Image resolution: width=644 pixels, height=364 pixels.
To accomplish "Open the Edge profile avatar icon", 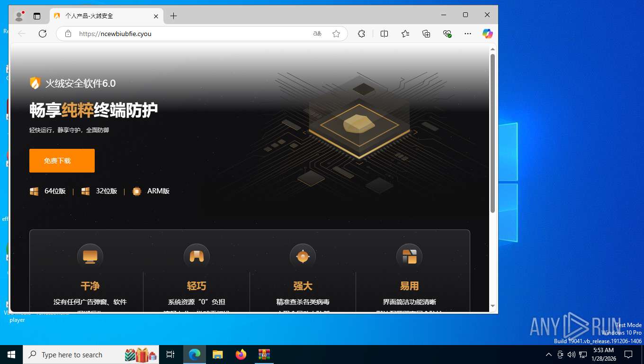I will (19, 16).
